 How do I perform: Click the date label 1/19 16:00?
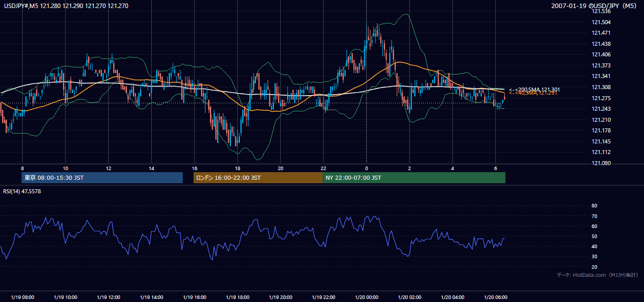click(195, 297)
